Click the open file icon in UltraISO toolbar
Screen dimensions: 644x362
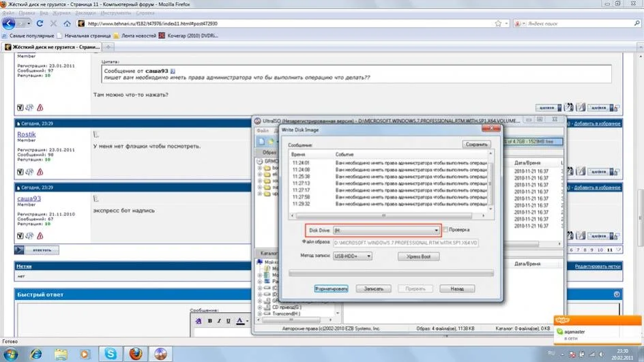pos(271,141)
